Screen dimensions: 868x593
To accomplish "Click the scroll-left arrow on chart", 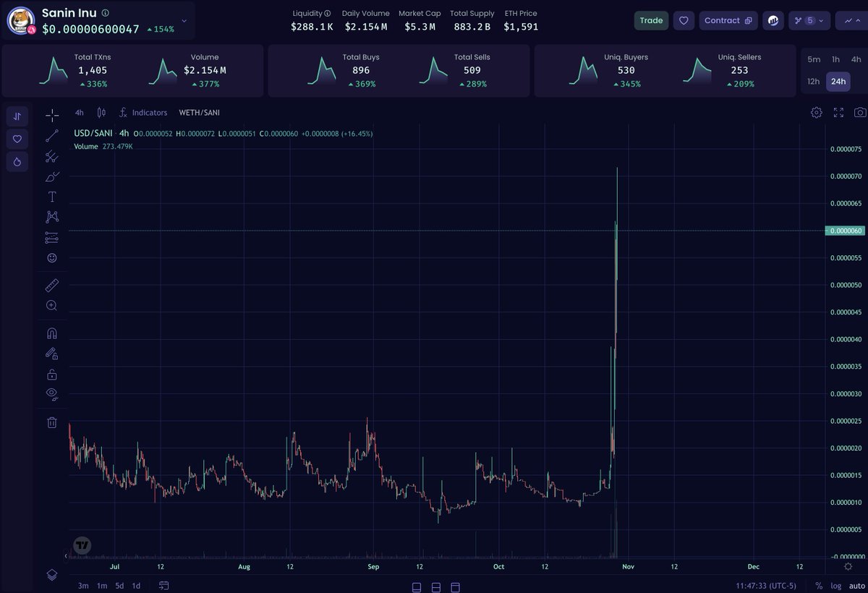I will point(66,556).
